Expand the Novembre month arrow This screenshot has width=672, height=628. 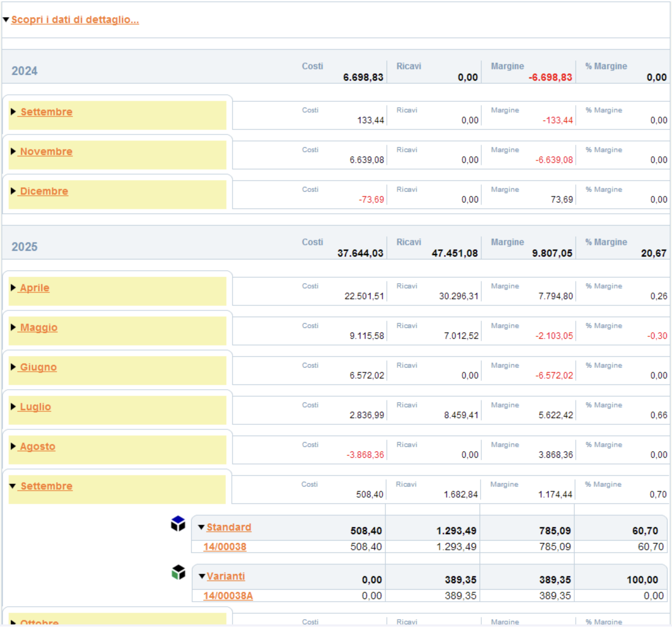tap(13, 151)
